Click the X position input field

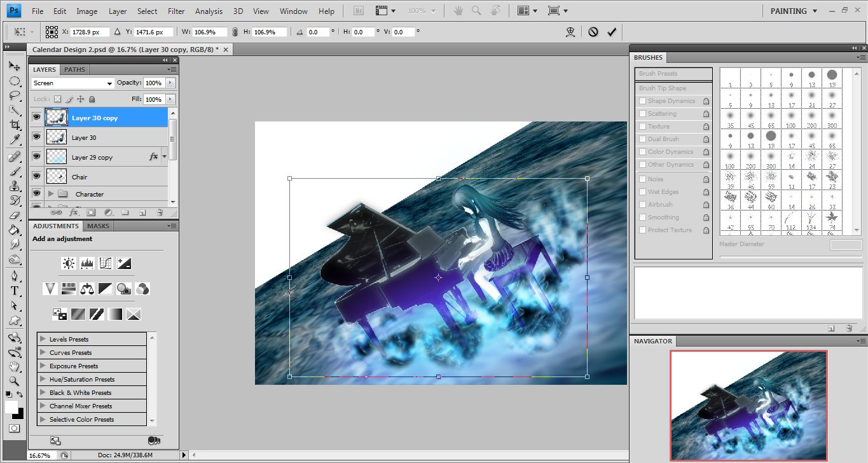pos(90,32)
